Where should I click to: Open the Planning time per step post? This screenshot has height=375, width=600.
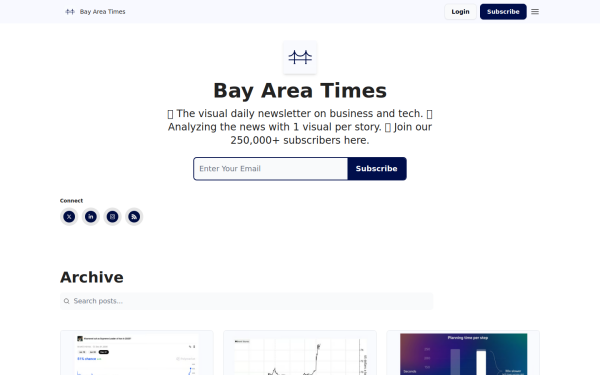(x=463, y=353)
